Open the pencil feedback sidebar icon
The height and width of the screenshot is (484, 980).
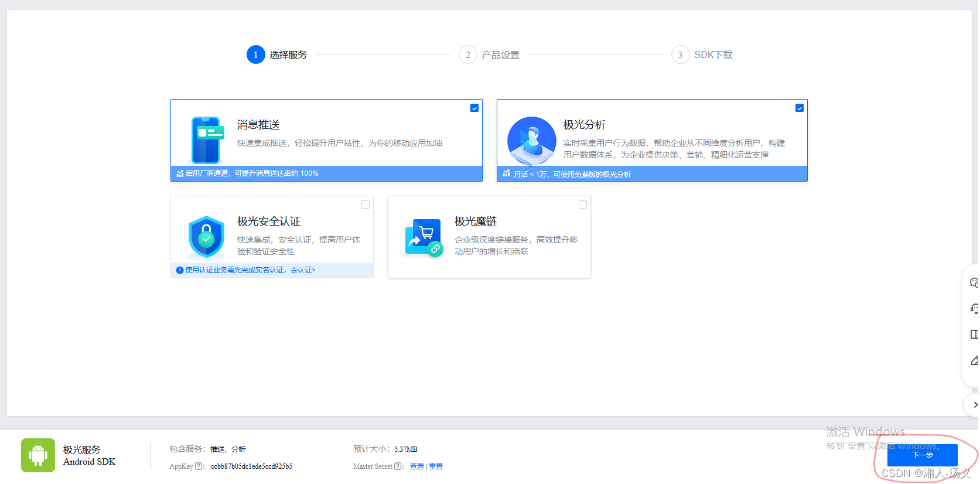974,361
